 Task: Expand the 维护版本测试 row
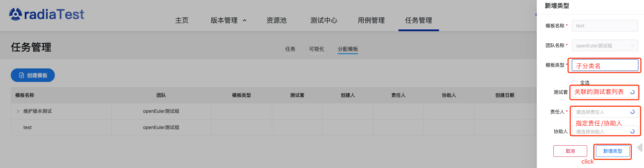click(18, 111)
